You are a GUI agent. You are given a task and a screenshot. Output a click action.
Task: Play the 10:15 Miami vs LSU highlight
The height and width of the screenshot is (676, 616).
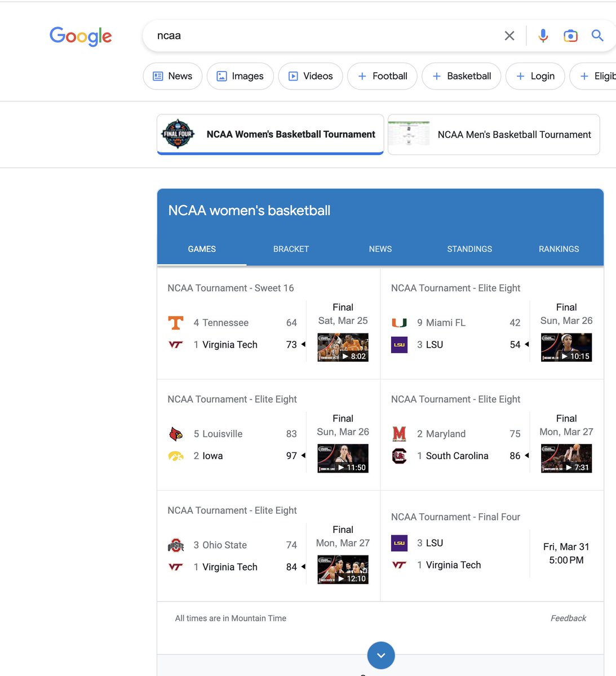click(x=566, y=348)
